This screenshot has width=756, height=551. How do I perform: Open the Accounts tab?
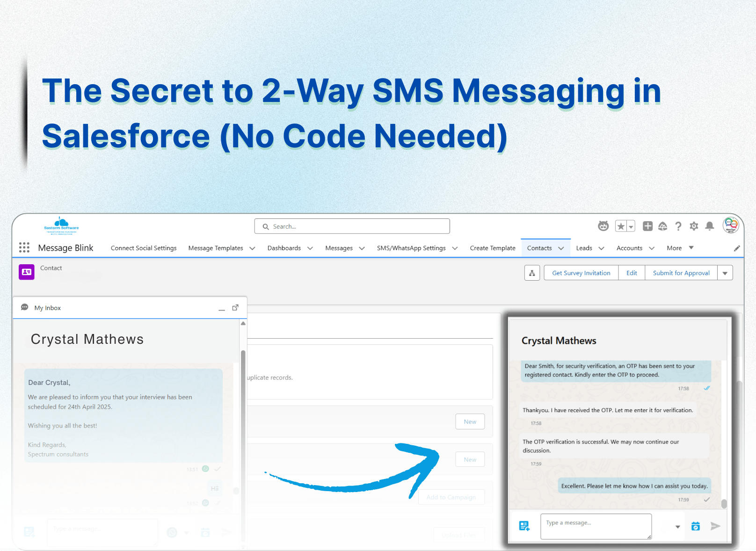(629, 248)
